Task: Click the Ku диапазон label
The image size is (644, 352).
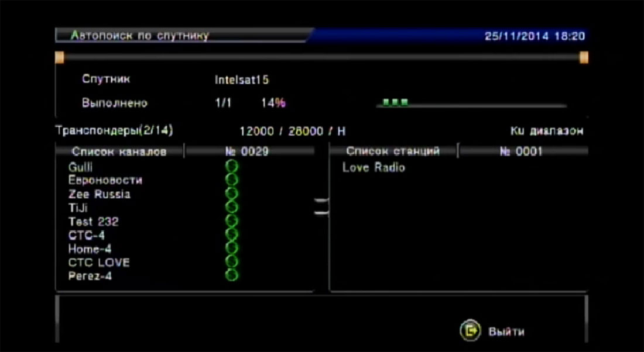Action: tap(547, 131)
